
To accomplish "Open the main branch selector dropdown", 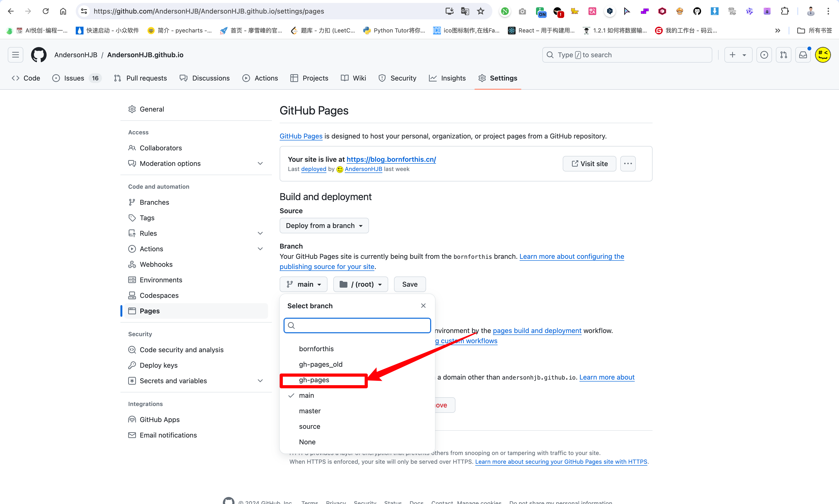I will (303, 284).
